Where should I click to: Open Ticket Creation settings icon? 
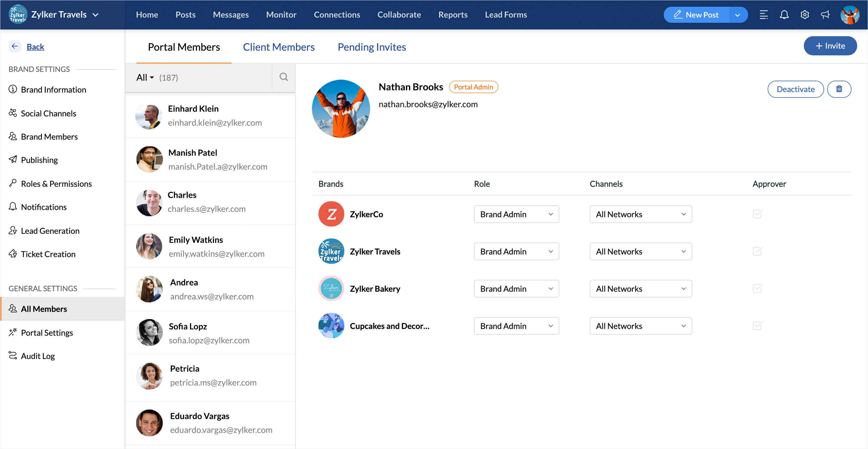click(13, 254)
